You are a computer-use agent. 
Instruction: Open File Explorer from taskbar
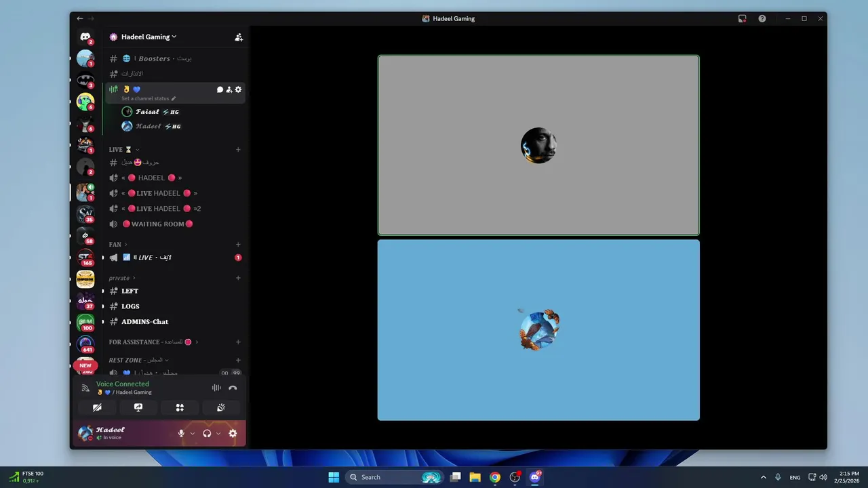[x=475, y=477]
